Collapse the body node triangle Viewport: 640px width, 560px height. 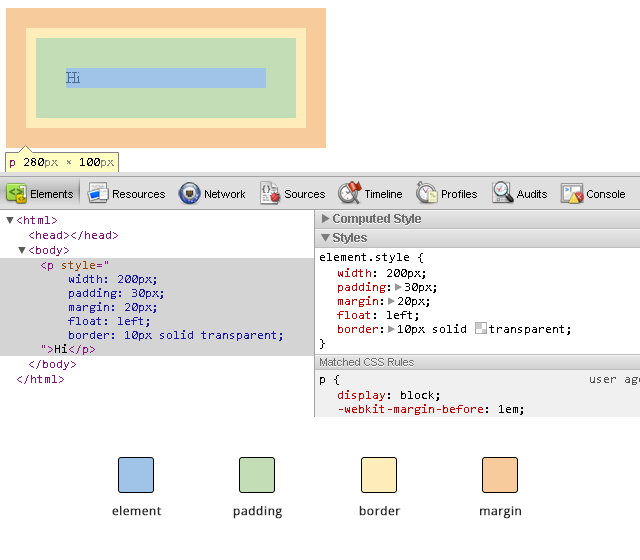(22, 250)
